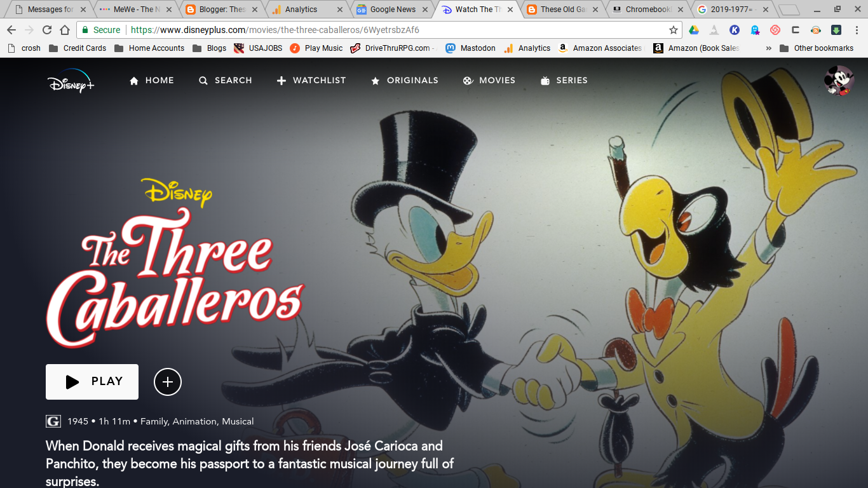This screenshot has height=488, width=868.
Task: Open WATCHLIST in Disney+ navigation
Action: click(311, 81)
